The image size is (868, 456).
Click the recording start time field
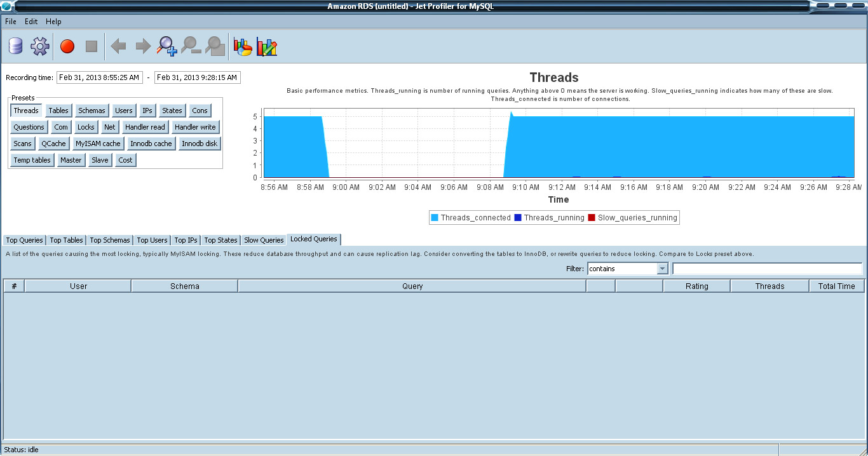99,77
